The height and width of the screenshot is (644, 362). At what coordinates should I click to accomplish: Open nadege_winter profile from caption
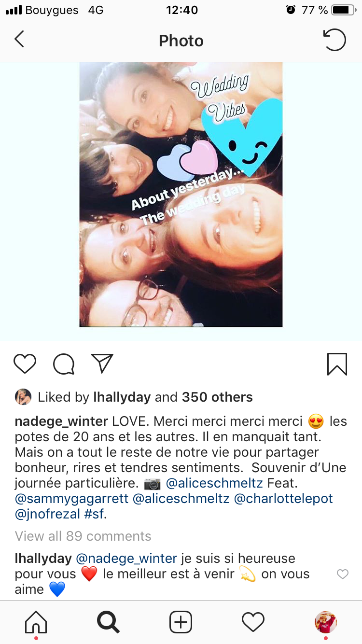tap(61, 421)
